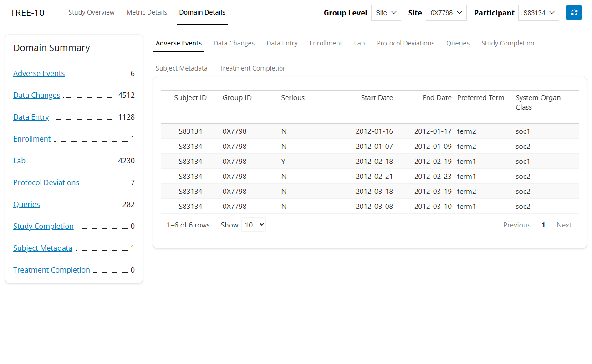Show the Subject Metadata domain tab

181,68
